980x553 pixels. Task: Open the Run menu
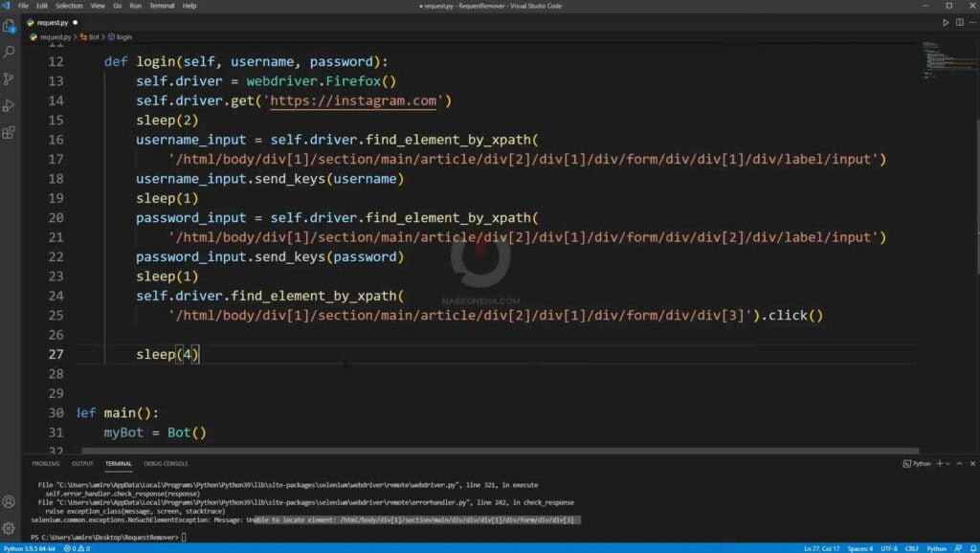click(x=135, y=6)
